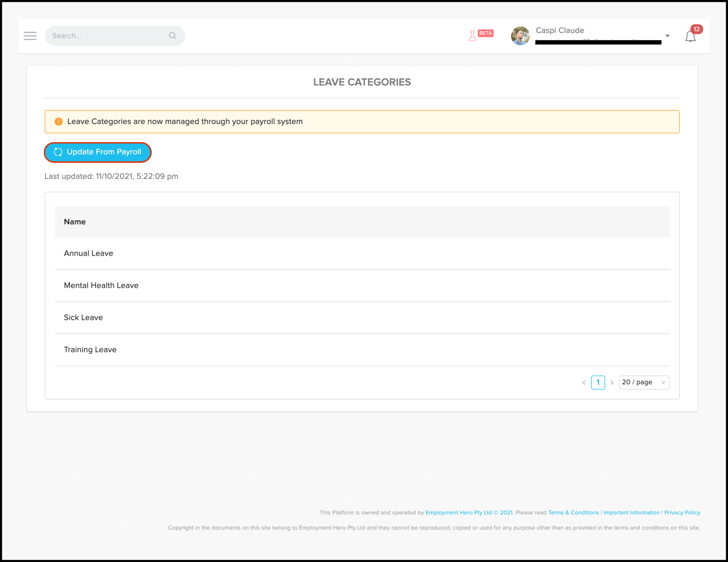
Task: Expand the user account dropdown arrow
Action: (x=667, y=36)
